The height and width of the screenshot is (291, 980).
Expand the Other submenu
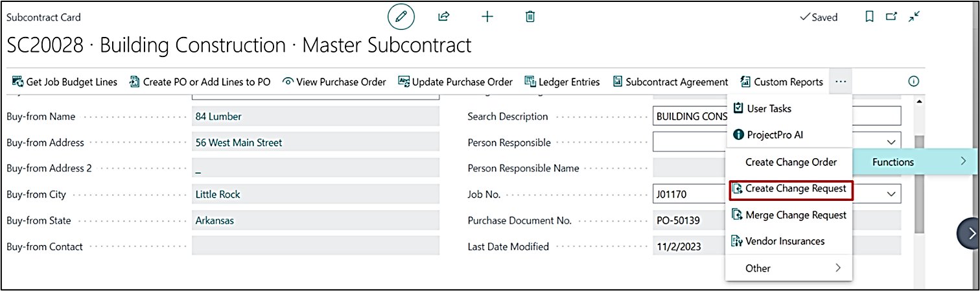click(789, 268)
